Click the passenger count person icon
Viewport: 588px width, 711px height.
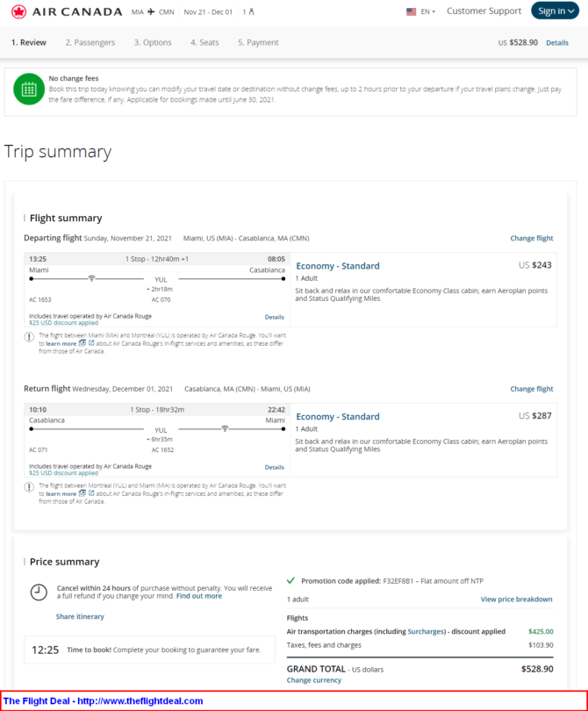[x=251, y=11]
